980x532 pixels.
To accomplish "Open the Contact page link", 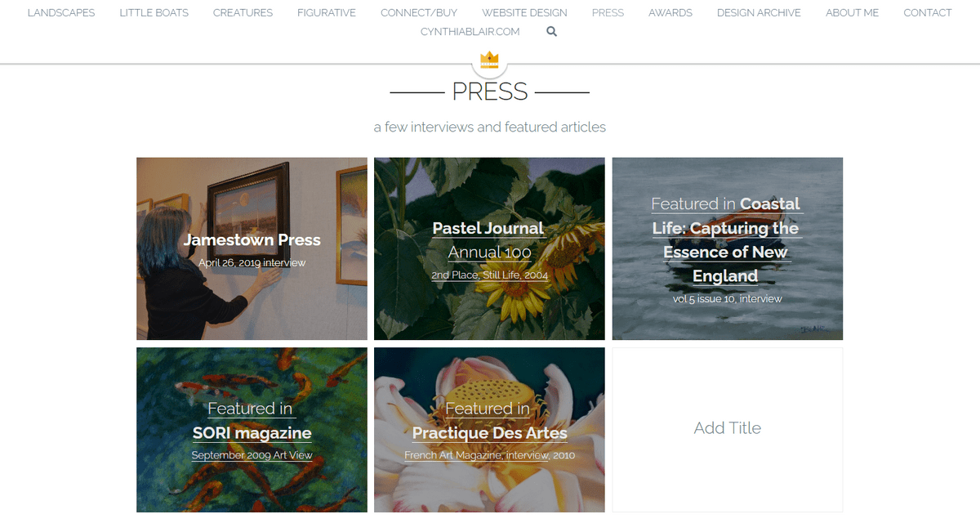I will (928, 12).
